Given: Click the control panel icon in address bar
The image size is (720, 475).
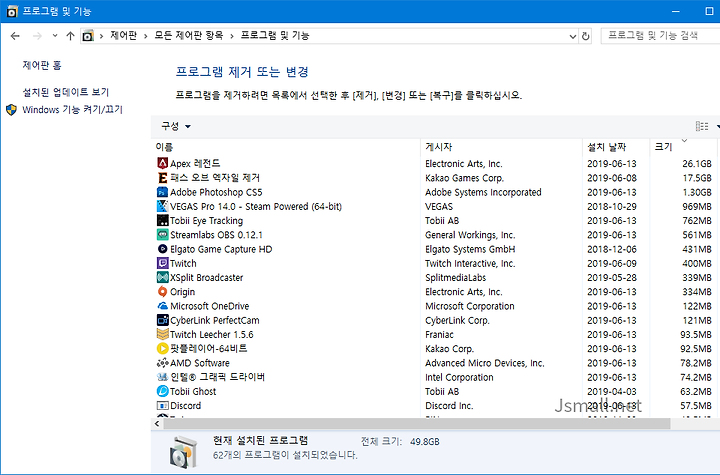Looking at the screenshot, I should pyautogui.click(x=88, y=36).
